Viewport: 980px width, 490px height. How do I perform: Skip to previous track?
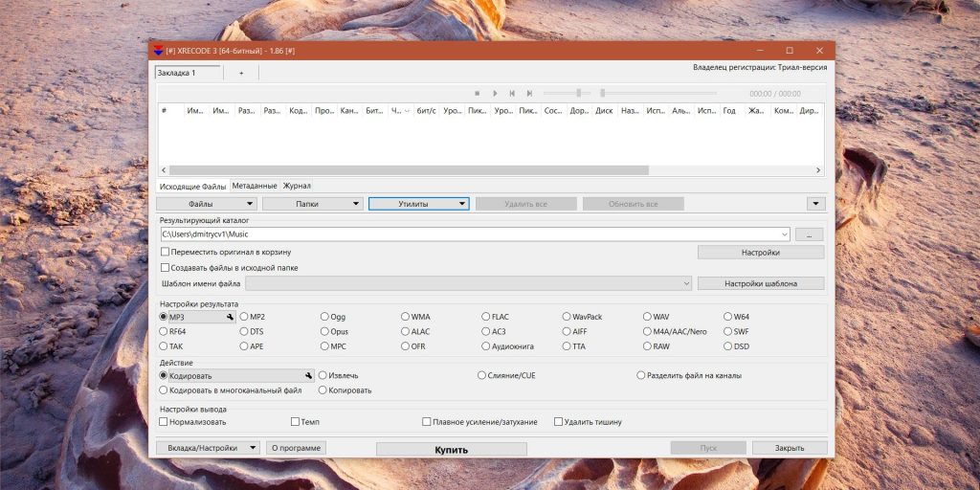pos(512,93)
